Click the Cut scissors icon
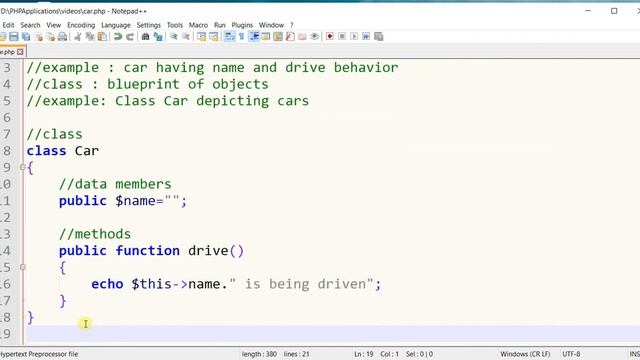Image resolution: width=640 pixels, height=360 pixels. [78, 37]
